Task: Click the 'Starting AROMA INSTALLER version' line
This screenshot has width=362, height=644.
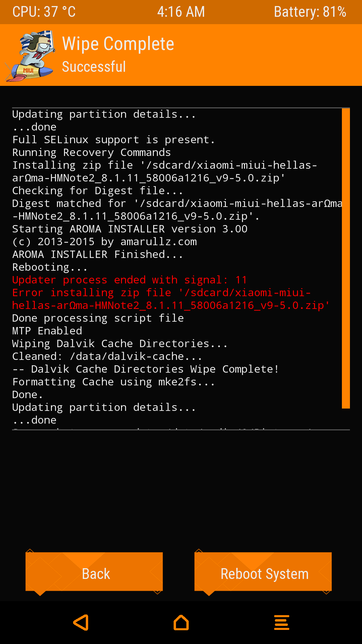Action: pyautogui.click(x=130, y=229)
